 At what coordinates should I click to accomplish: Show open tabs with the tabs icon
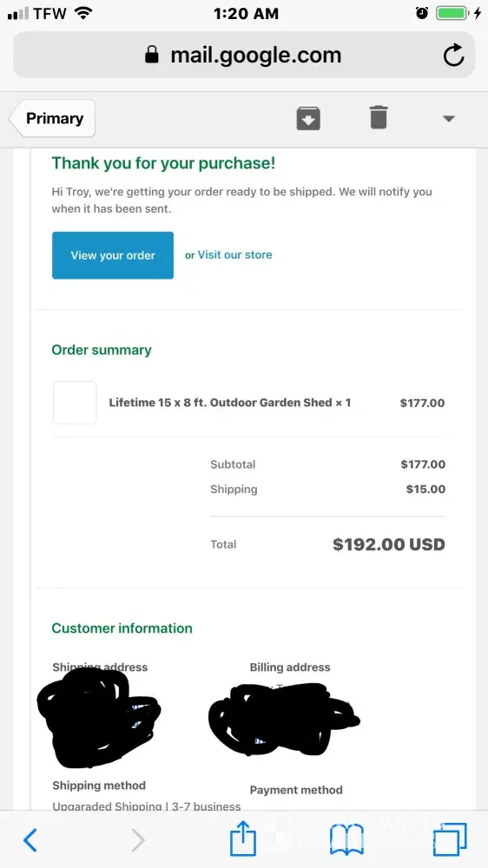click(x=450, y=839)
